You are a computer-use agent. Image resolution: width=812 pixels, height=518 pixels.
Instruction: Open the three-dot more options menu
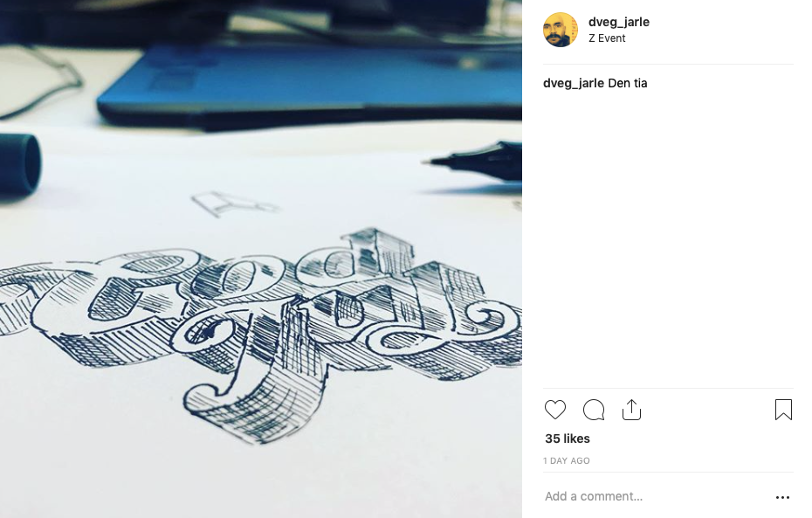coord(782,497)
